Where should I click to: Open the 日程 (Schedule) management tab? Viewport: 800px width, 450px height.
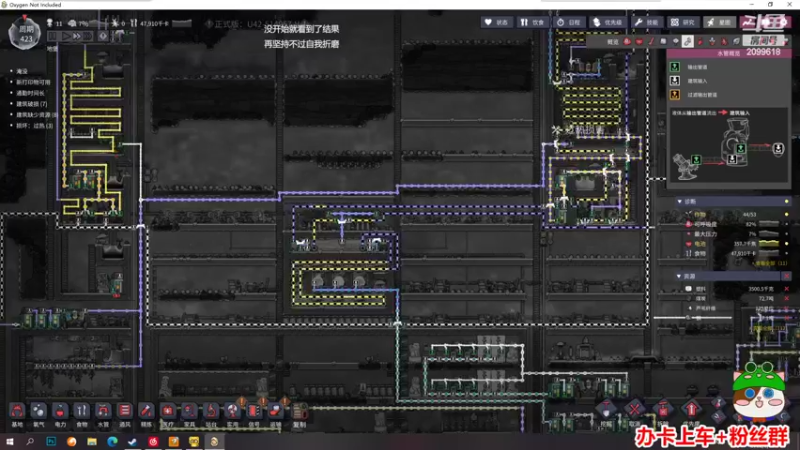(x=569, y=22)
